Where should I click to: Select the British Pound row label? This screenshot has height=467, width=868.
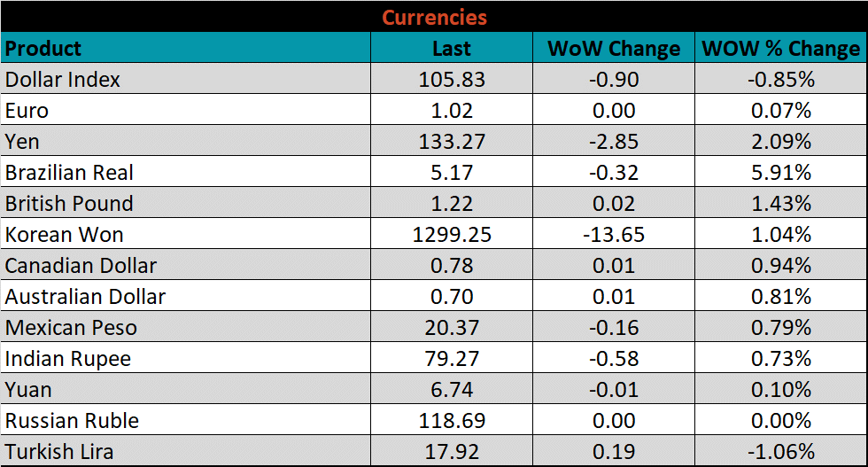[69, 204]
